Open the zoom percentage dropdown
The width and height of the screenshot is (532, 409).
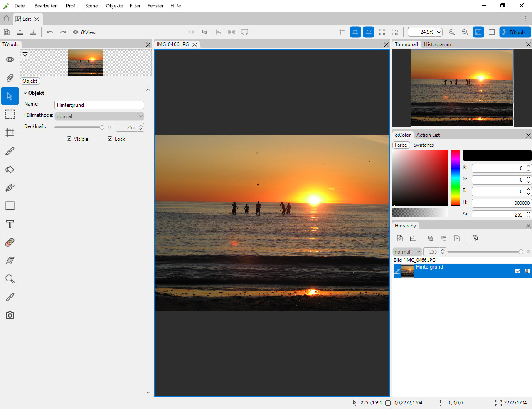pyautogui.click(x=439, y=32)
